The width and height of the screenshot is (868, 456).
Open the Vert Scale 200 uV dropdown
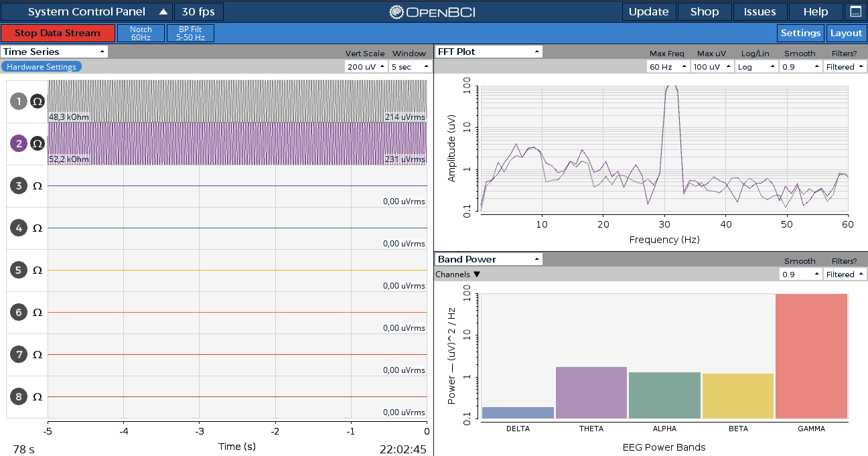pos(366,67)
